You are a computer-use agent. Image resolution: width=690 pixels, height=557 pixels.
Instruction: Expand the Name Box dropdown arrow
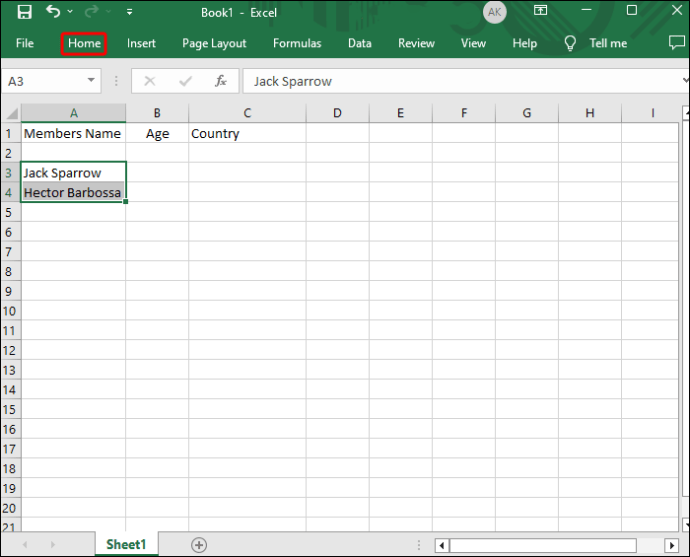[91, 81]
